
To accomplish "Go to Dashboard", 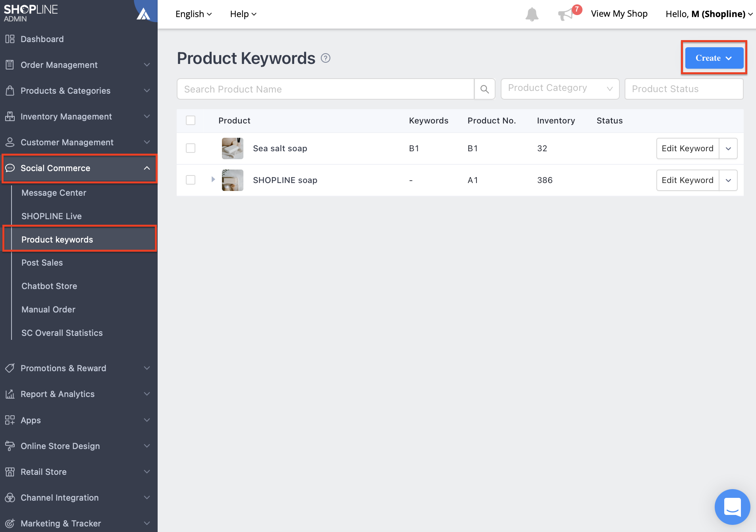I will [x=42, y=39].
